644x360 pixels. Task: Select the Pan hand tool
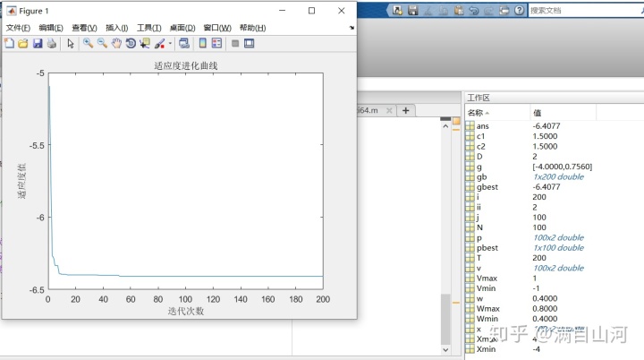pyautogui.click(x=116, y=43)
